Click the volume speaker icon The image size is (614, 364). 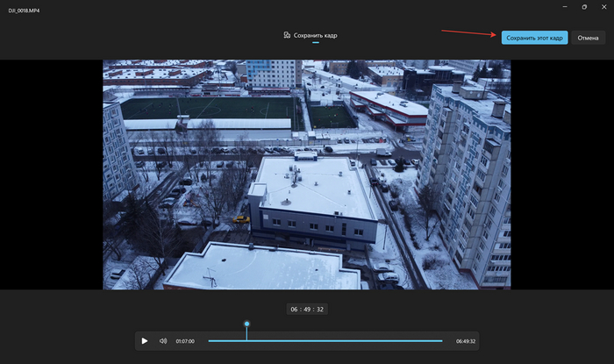pyautogui.click(x=163, y=340)
